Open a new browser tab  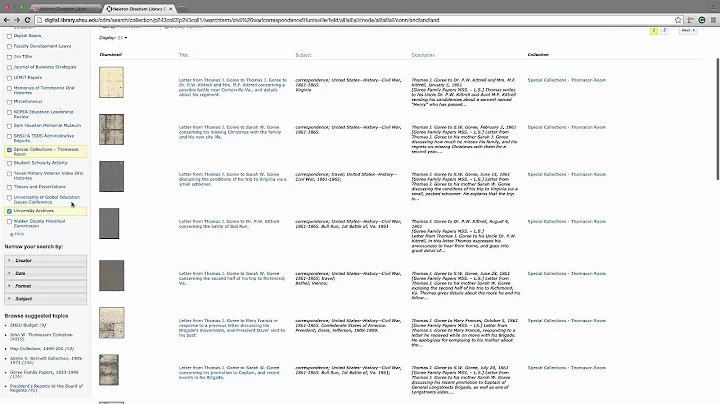coord(183,9)
